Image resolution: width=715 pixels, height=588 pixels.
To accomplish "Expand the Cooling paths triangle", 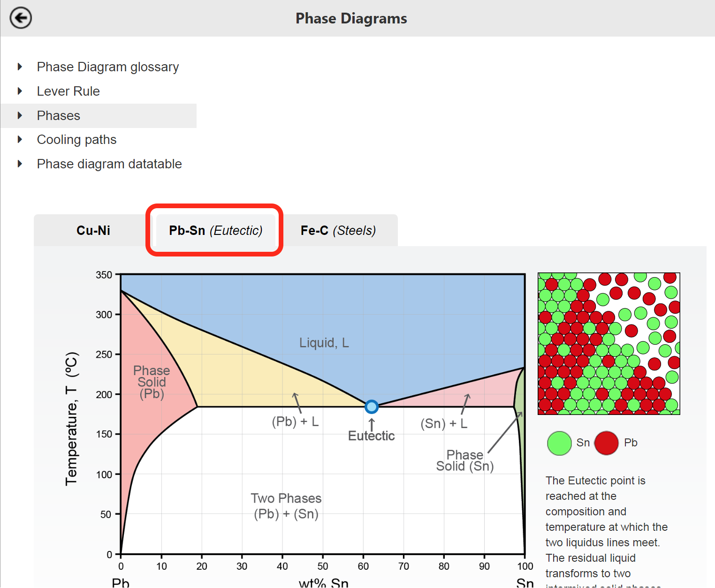I will click(20, 139).
